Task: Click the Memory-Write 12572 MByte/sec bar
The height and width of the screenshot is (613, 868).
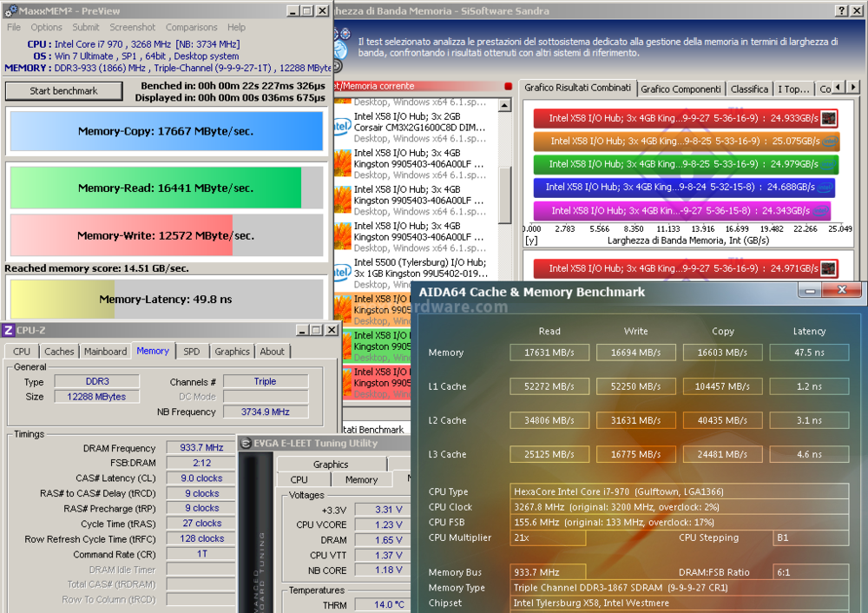Action: [x=166, y=235]
